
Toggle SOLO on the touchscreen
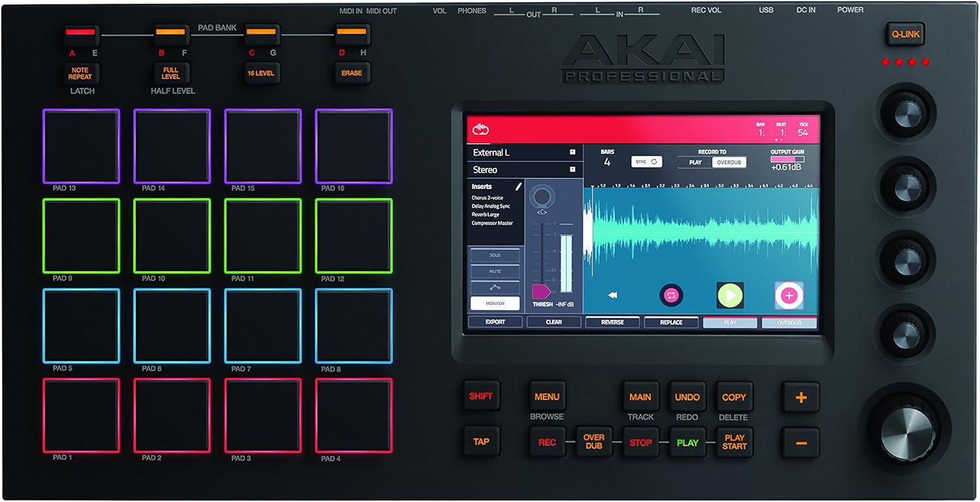[495, 255]
